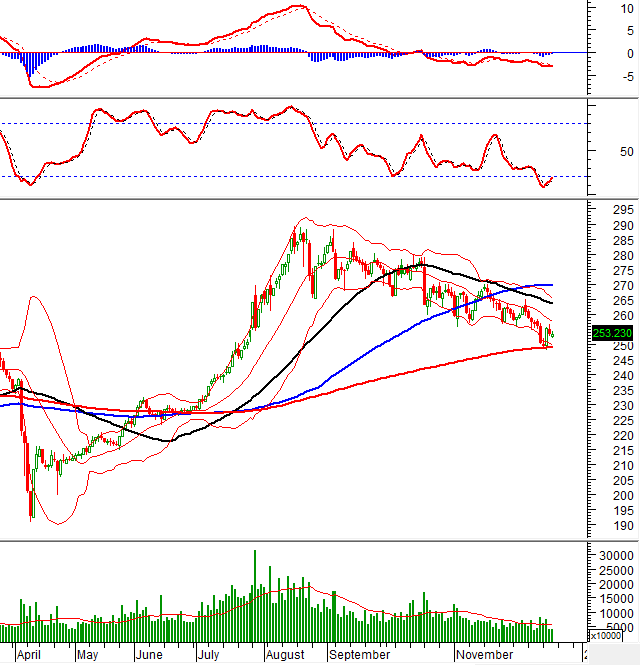The image size is (640, 665).
Task: Click the November label on time axis
Action: [484, 654]
